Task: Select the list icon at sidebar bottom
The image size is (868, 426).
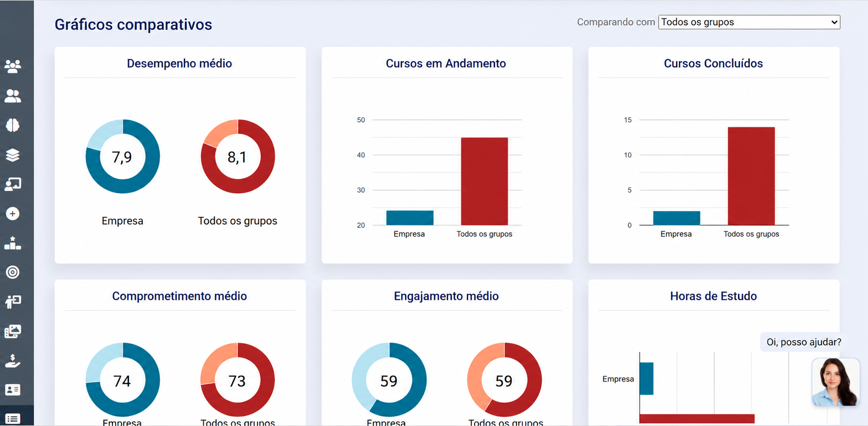Action: pyautogui.click(x=13, y=418)
